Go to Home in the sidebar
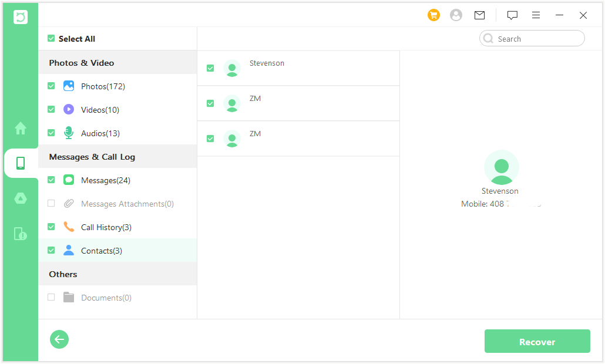The image size is (605, 364). (x=21, y=128)
